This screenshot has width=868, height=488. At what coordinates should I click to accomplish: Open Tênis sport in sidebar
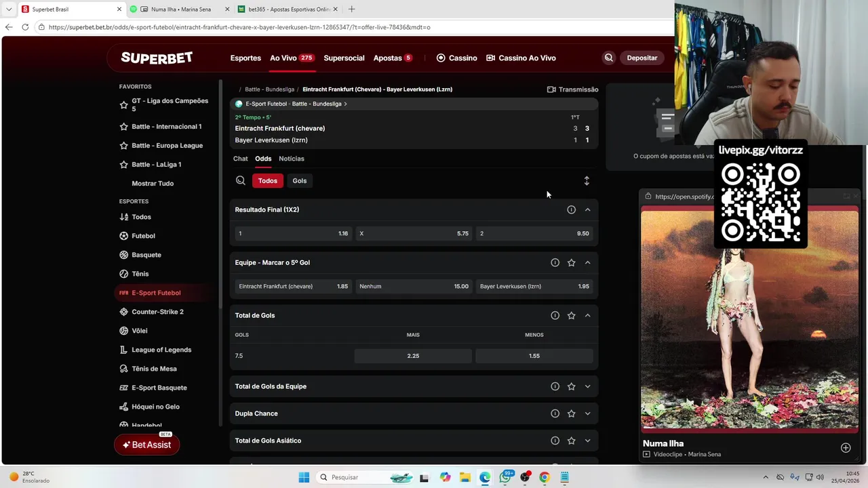click(x=140, y=274)
